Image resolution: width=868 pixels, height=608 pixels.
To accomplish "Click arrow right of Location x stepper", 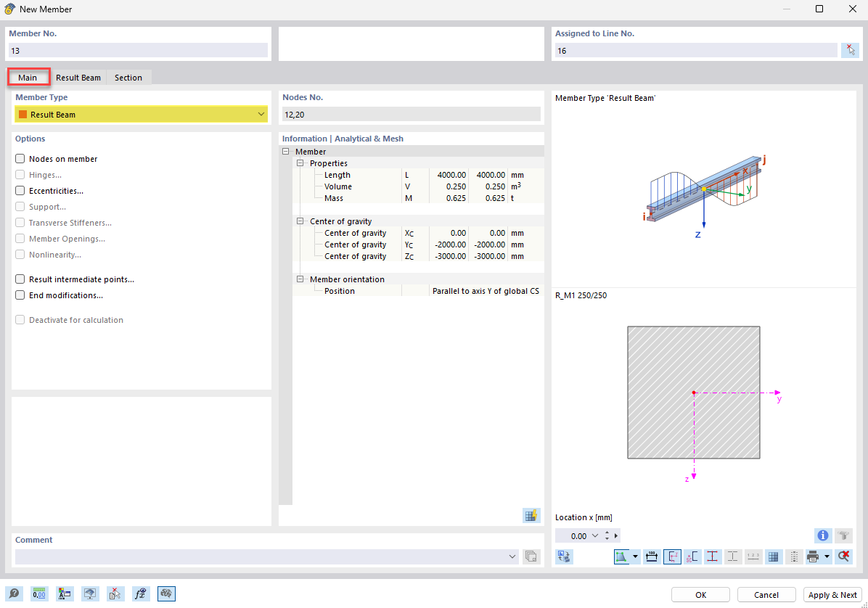I will tap(616, 535).
